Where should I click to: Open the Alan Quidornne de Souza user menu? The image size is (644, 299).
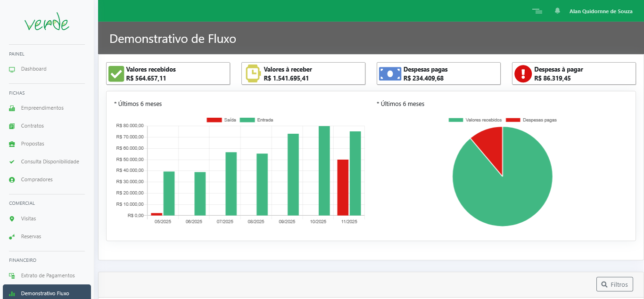point(601,11)
